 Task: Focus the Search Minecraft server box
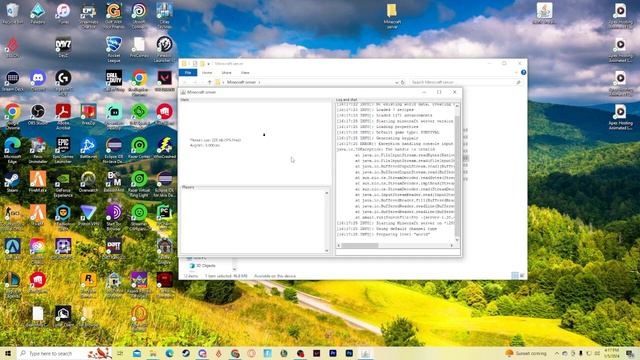[465, 82]
